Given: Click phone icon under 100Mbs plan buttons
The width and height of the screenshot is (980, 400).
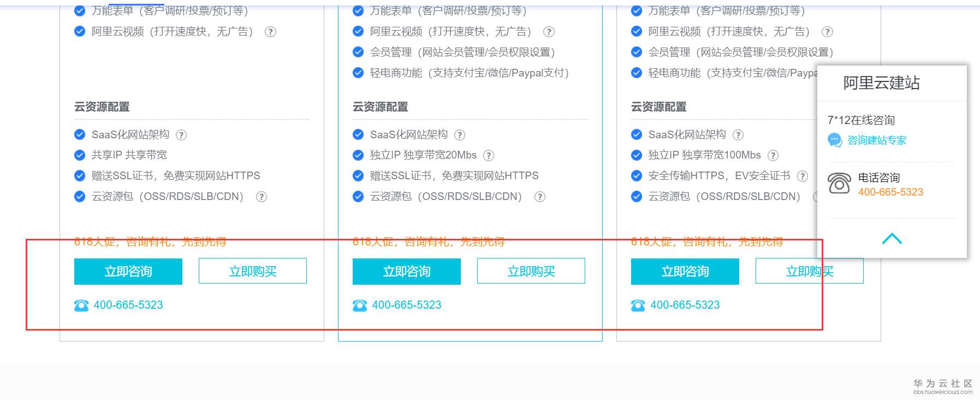Looking at the screenshot, I should [x=638, y=305].
